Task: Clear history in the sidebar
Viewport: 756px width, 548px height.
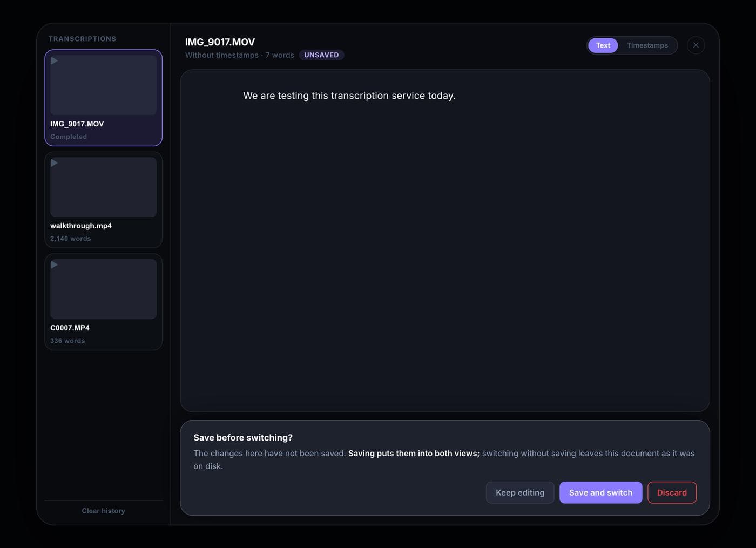Action: coord(103,511)
